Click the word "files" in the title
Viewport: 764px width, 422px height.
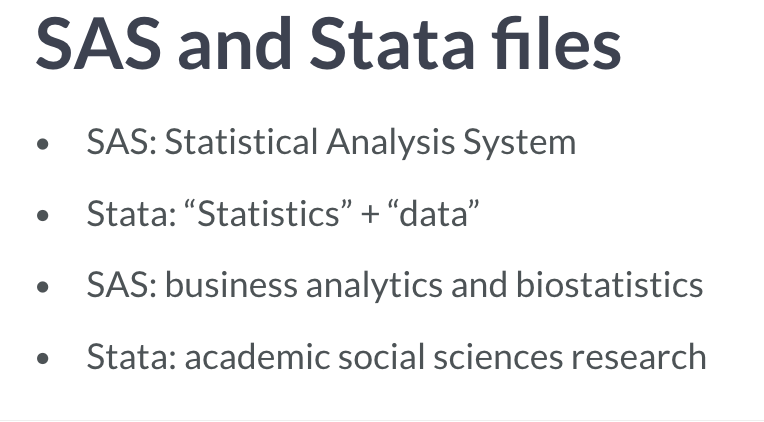point(556,44)
